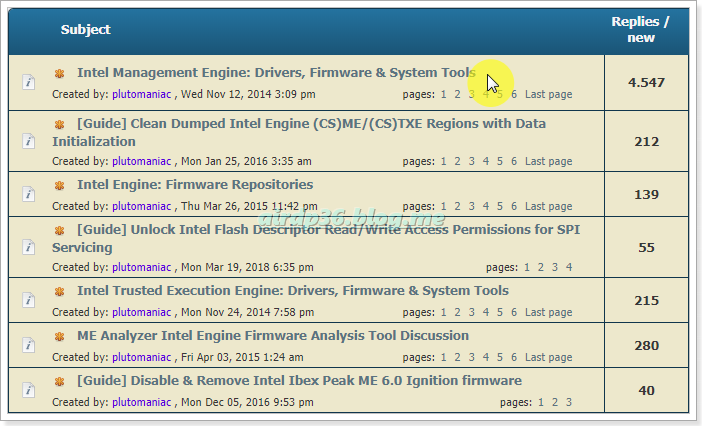
Task: Open Disable & Remove Intel Ibex Peak ME guide
Action: [x=300, y=381]
